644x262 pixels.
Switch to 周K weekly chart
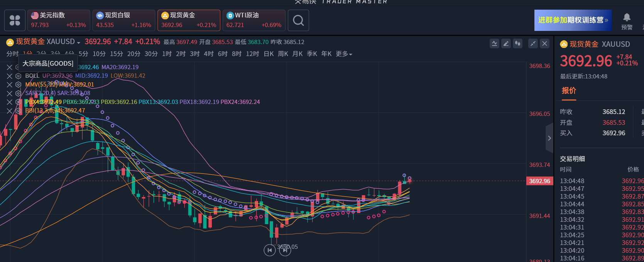[x=283, y=54]
